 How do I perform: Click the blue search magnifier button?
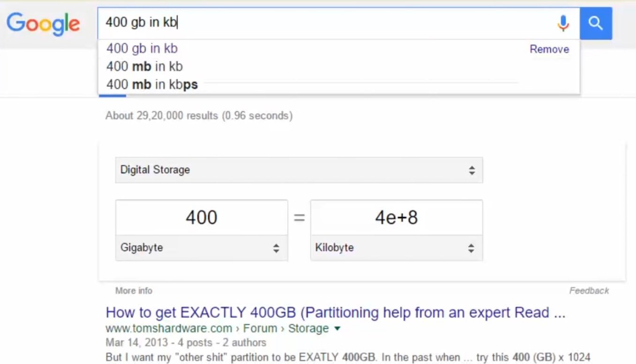point(596,23)
